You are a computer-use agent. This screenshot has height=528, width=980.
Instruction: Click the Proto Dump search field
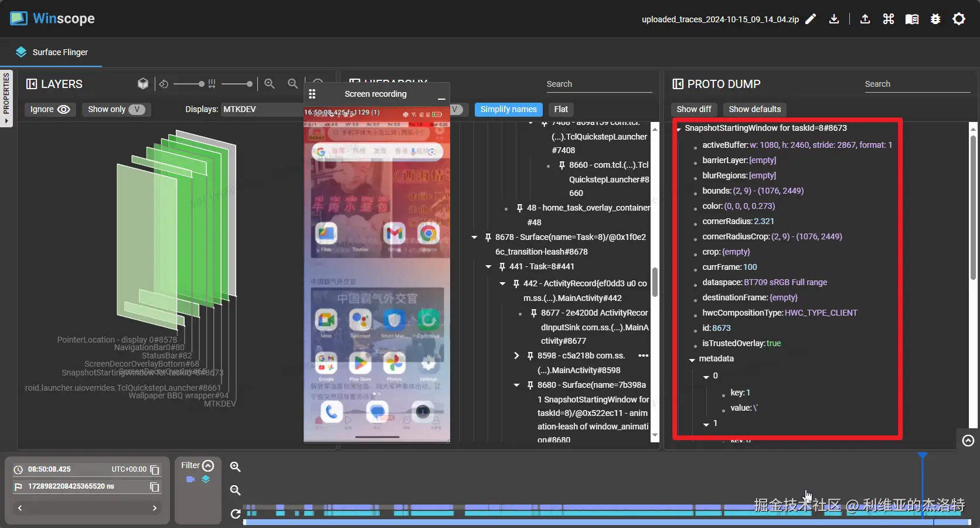(917, 84)
